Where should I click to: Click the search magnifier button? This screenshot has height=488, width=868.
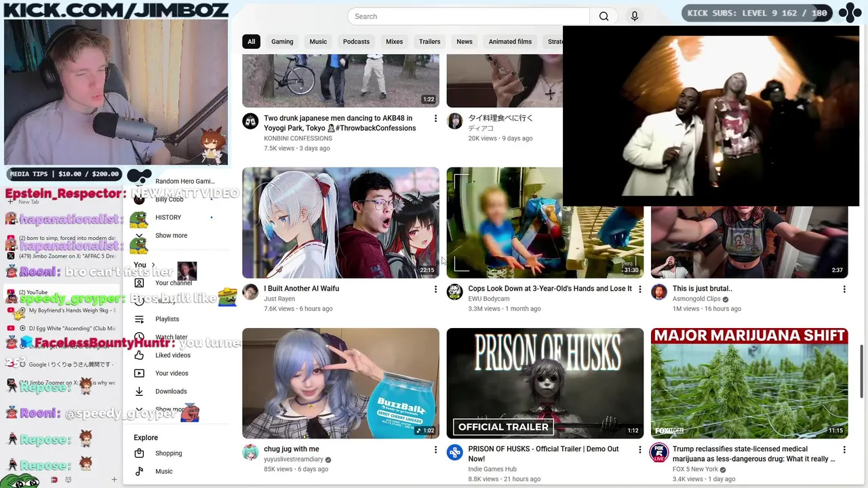pyautogui.click(x=604, y=16)
